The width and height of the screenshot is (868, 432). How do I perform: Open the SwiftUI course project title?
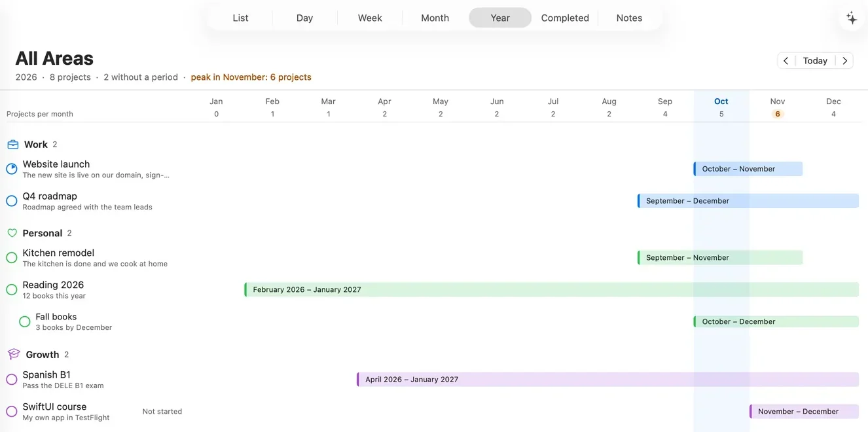point(54,406)
